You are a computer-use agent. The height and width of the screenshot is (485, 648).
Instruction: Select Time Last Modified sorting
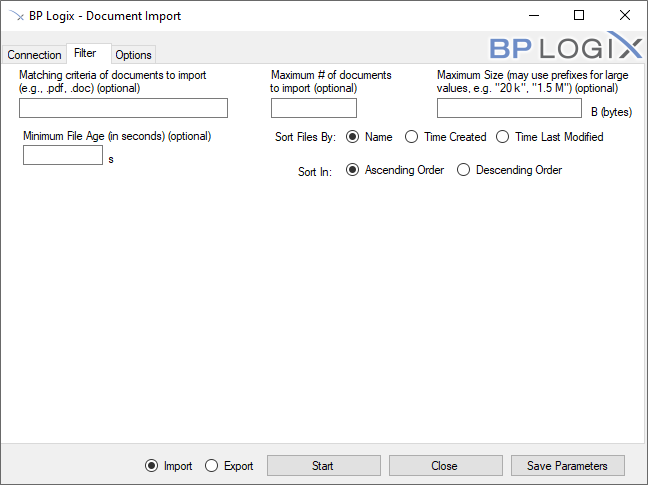(502, 137)
